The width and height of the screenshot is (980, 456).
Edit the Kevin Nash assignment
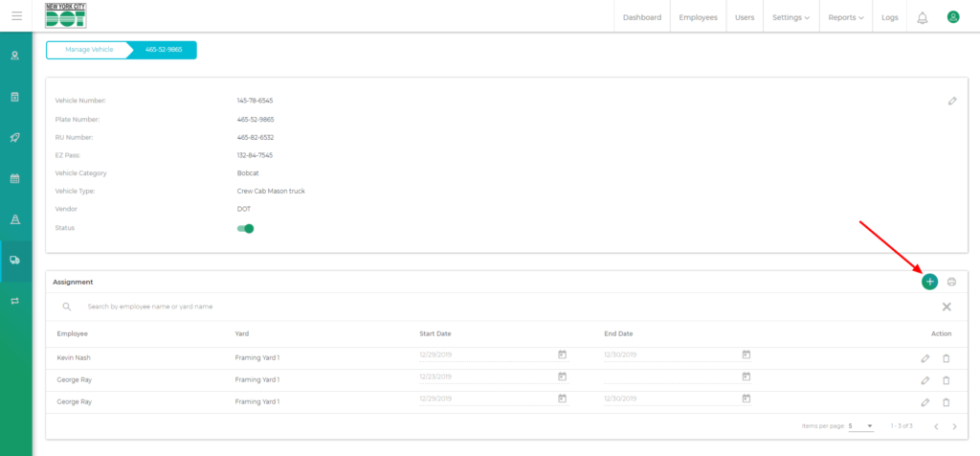[x=924, y=358]
